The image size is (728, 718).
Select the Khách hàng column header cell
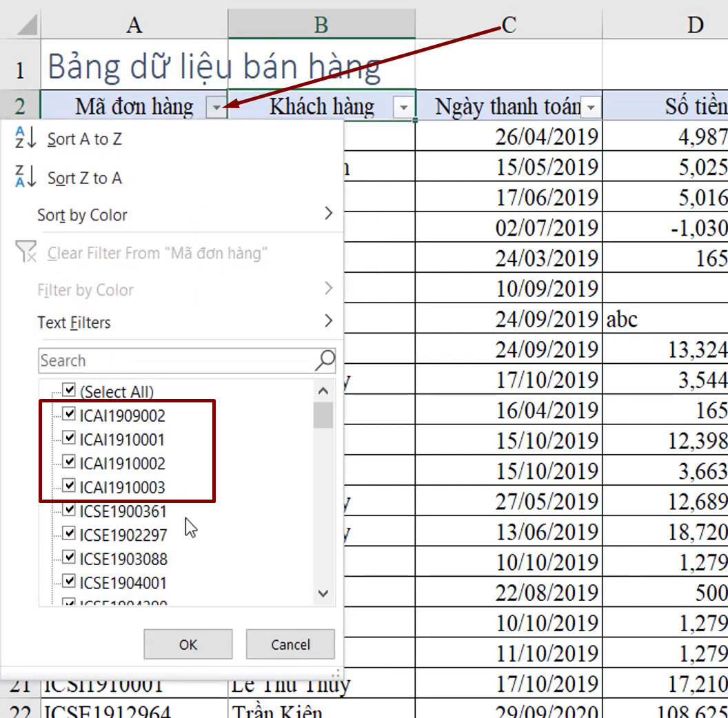pos(321,107)
